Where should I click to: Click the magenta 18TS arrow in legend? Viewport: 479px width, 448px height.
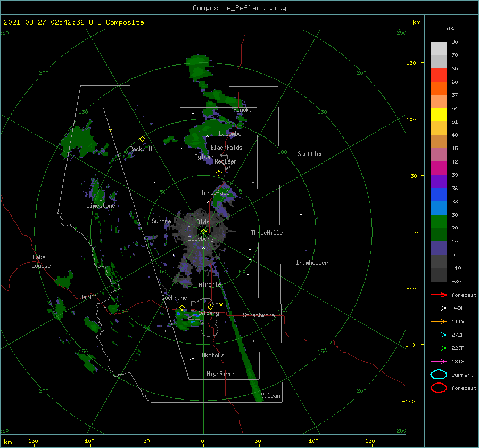[439, 362]
